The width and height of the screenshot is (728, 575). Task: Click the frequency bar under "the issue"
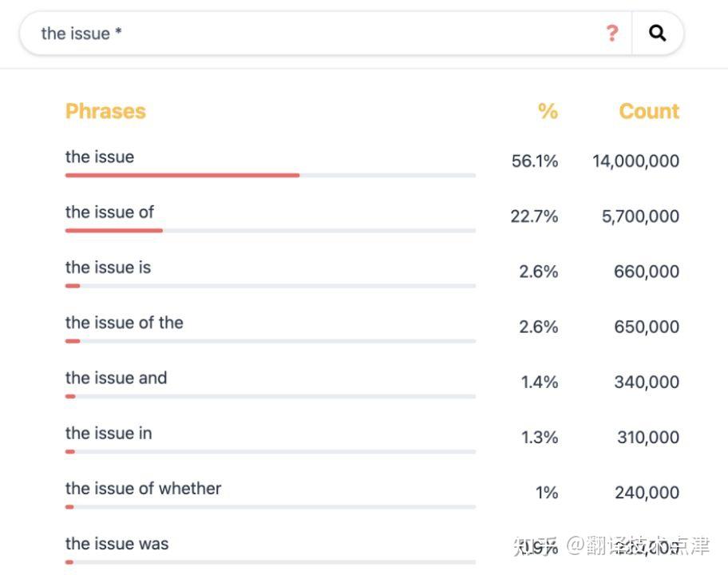270,175
